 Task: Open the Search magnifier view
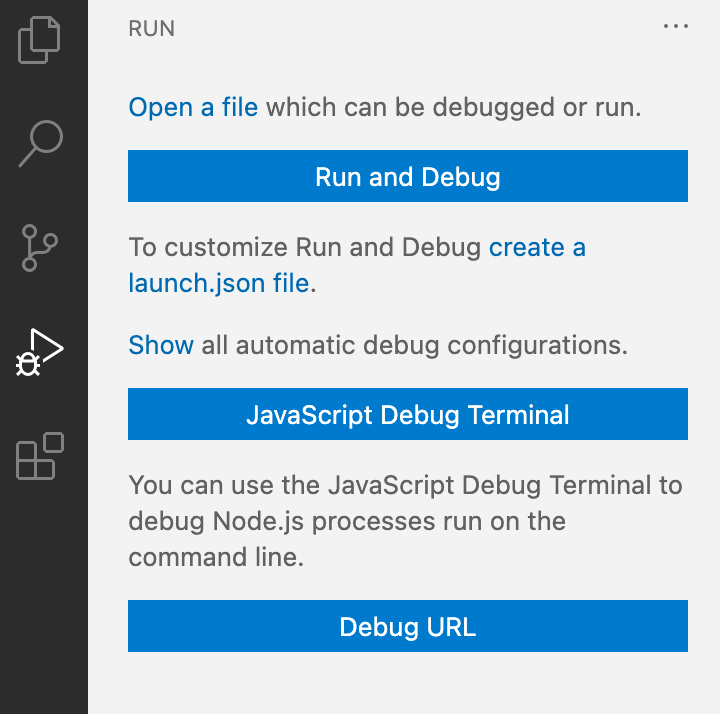point(40,143)
